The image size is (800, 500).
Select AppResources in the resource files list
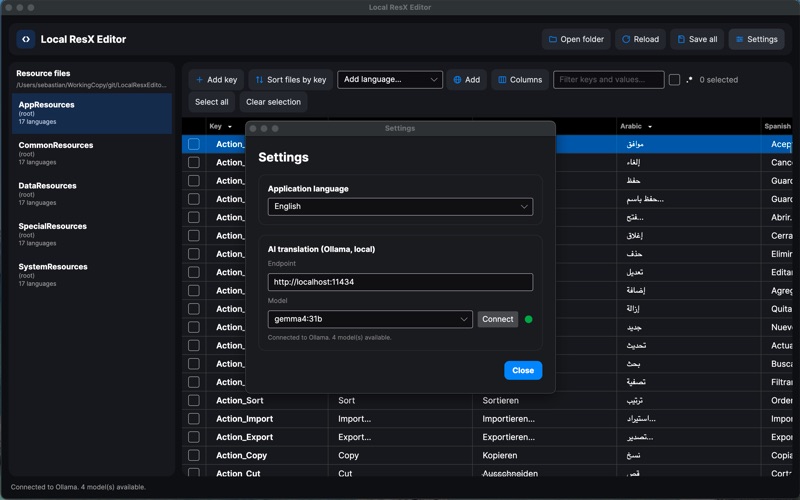click(x=92, y=113)
